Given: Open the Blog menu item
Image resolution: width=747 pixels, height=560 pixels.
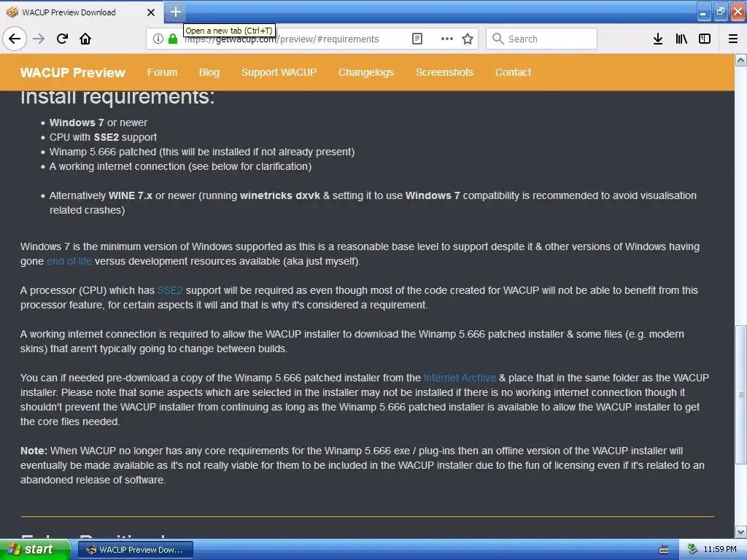Looking at the screenshot, I should tap(209, 72).
